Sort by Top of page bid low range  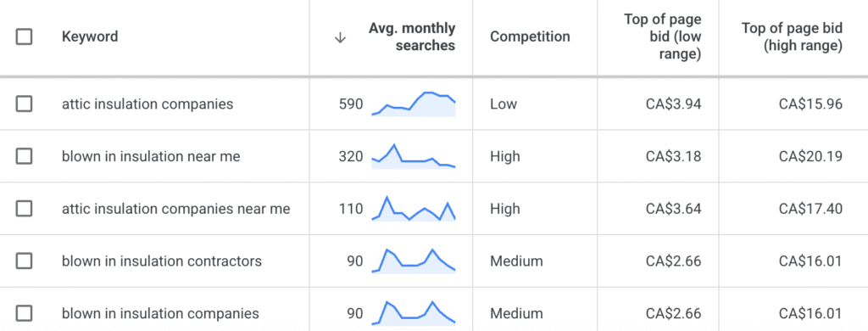(x=663, y=36)
